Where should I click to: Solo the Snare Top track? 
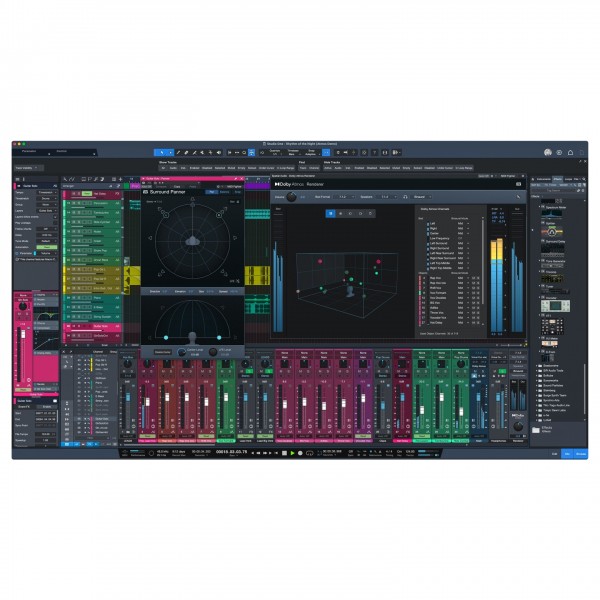click(x=79, y=250)
